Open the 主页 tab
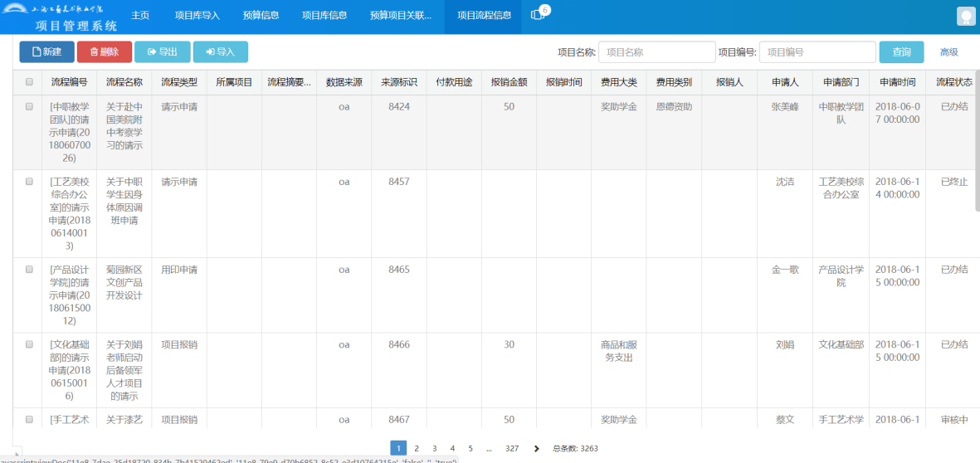980x463 pixels. tap(140, 17)
